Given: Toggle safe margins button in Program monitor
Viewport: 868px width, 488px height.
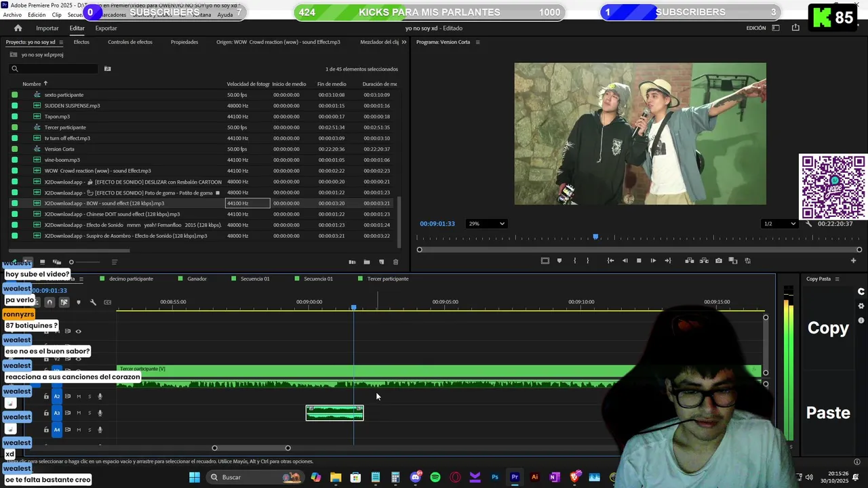Looking at the screenshot, I should [545, 261].
